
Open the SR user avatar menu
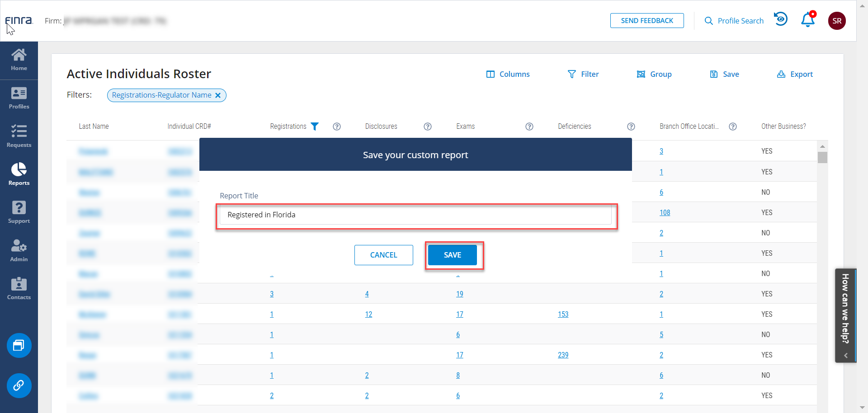coord(837,21)
